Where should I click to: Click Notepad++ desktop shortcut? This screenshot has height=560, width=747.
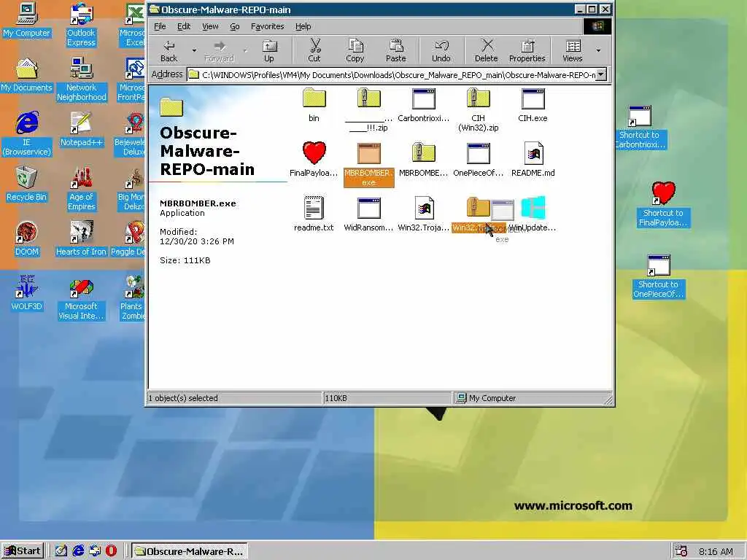tap(81, 130)
